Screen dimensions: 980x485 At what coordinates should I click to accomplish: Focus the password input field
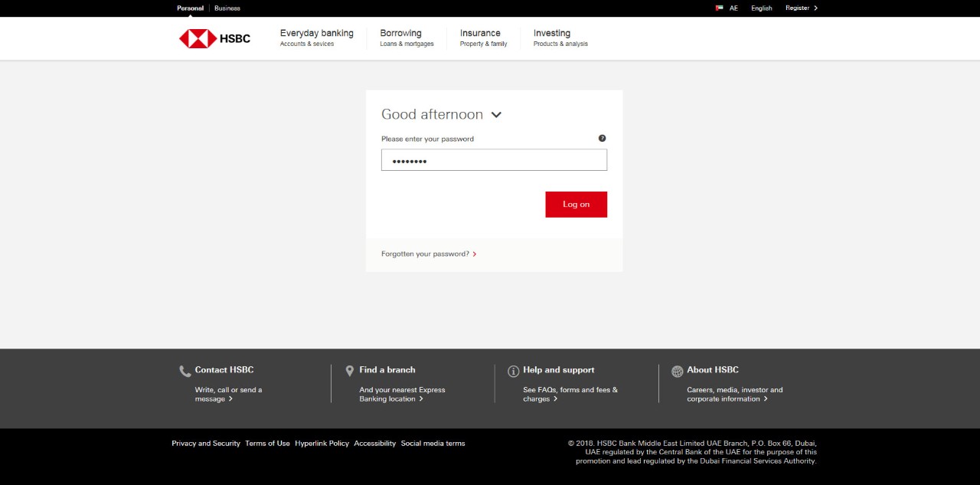click(494, 160)
